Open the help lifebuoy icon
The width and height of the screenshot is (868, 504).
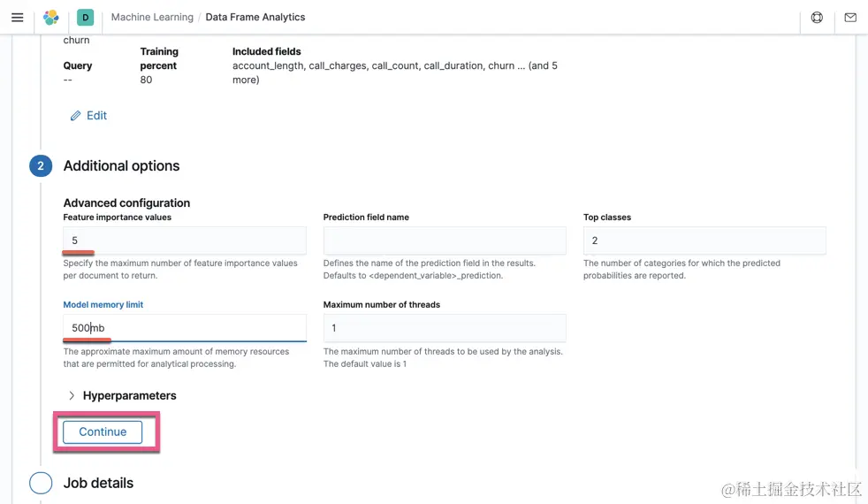pyautogui.click(x=817, y=17)
